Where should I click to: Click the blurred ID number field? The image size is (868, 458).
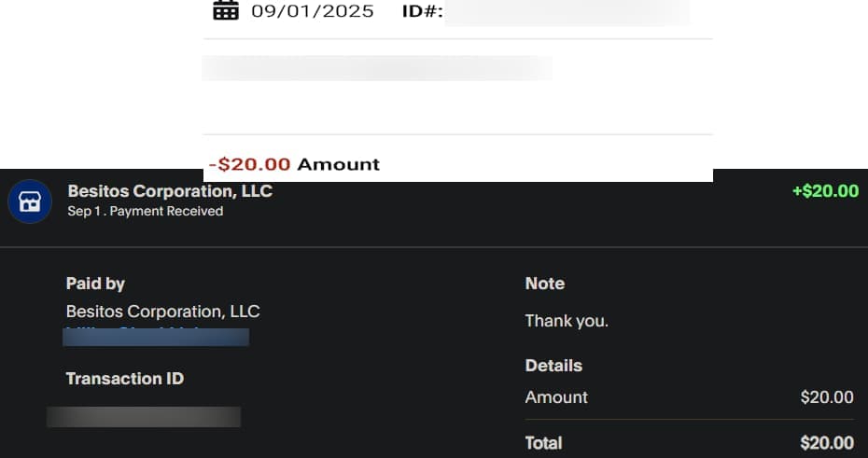(567, 12)
